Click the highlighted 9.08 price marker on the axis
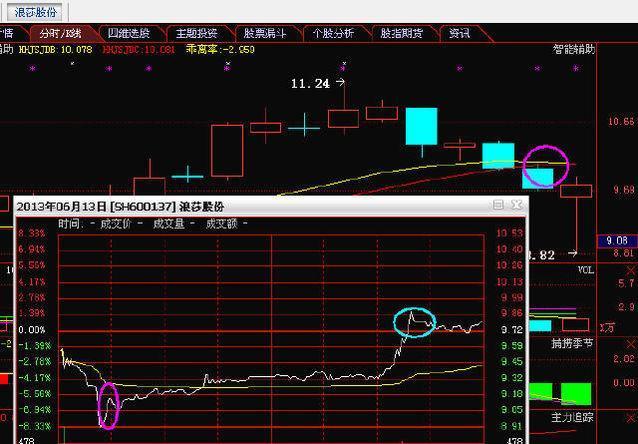This screenshot has height=444, width=638. click(x=617, y=241)
